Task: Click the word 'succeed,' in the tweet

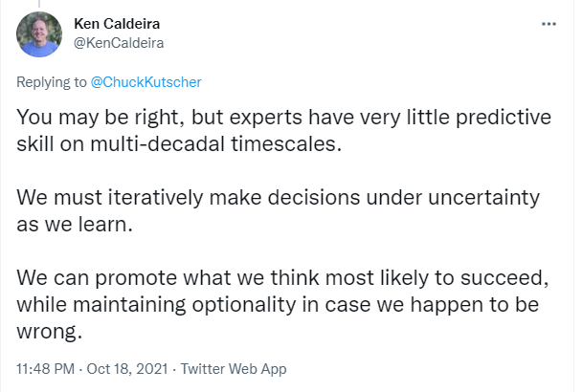Action: click(x=504, y=277)
